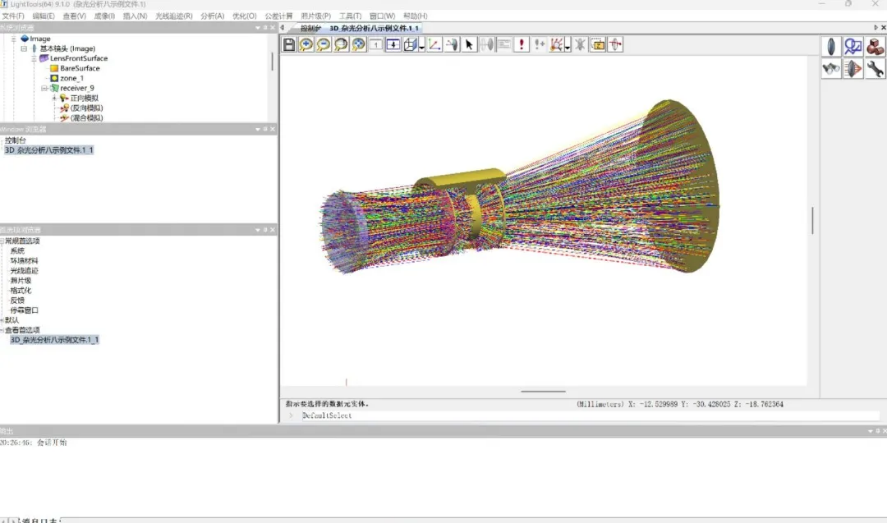This screenshot has height=523, width=887.
Task: Click the system navigator vertical scrollbar
Action: pos(272,62)
